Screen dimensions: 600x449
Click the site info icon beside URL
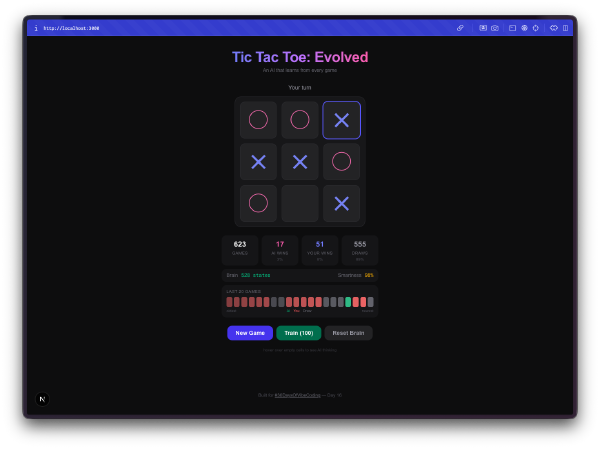(36, 28)
